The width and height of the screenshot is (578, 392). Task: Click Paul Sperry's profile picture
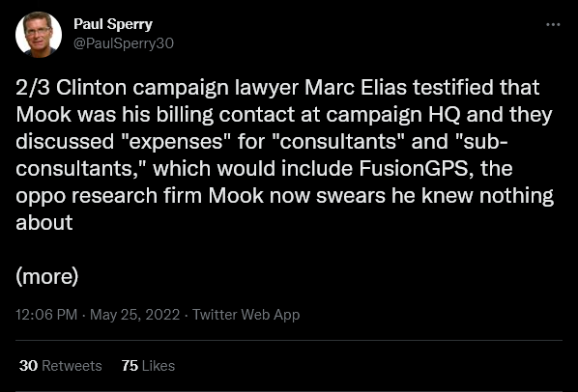click(39, 35)
